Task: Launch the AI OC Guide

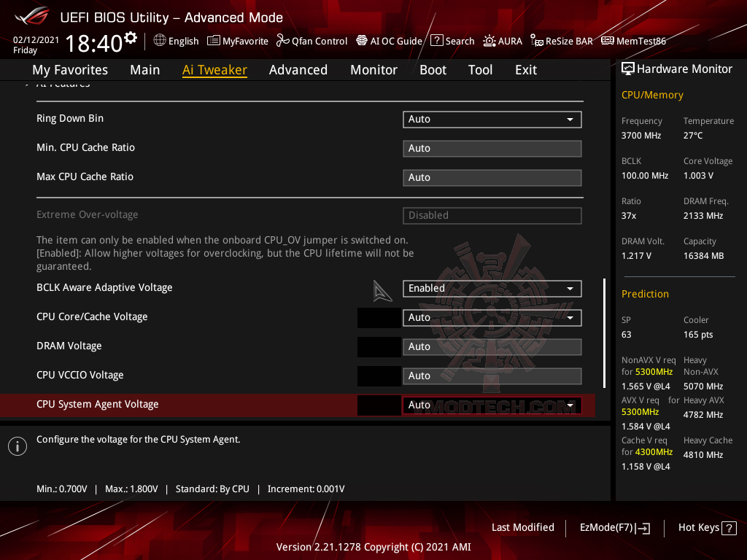Action: 389,41
